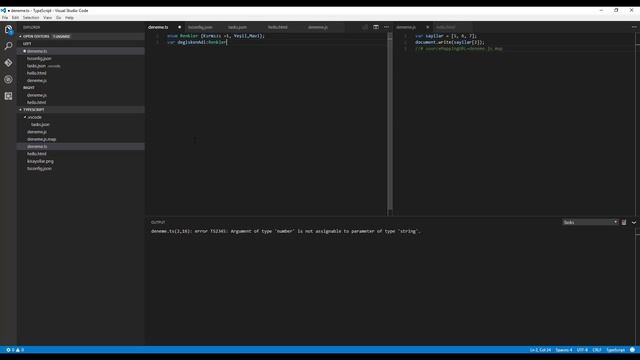Open tasks.json inside .vscode folder

[80, 124]
